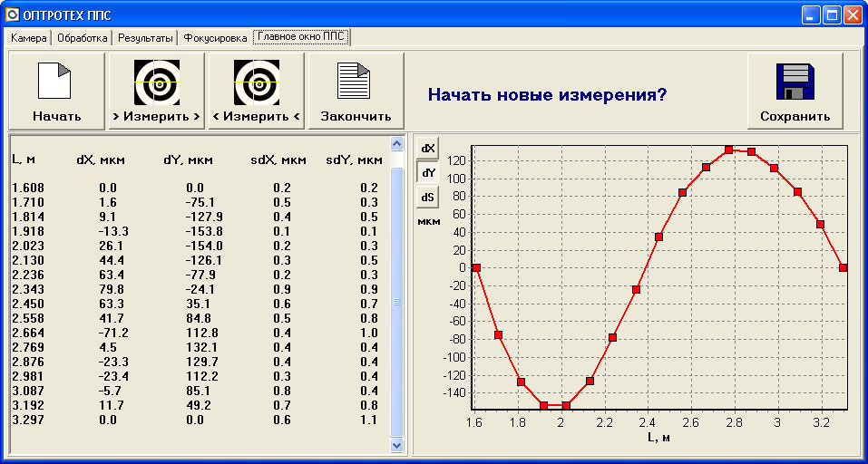
Task: Click the 'sdY, мкм' column header
Action: (x=355, y=161)
